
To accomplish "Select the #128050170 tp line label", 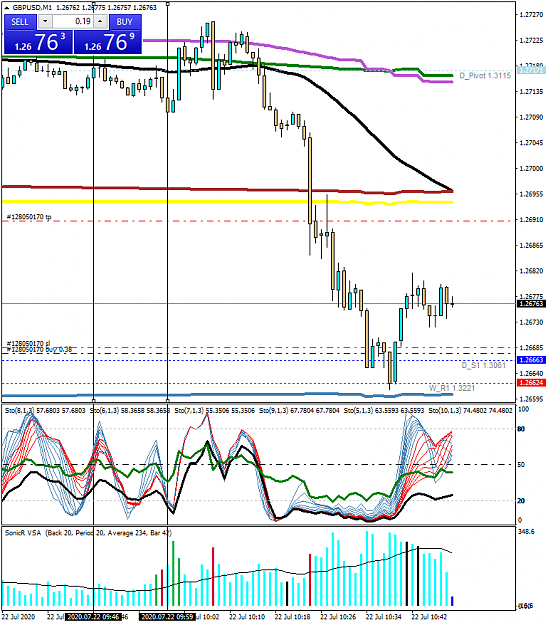I will click(29, 217).
